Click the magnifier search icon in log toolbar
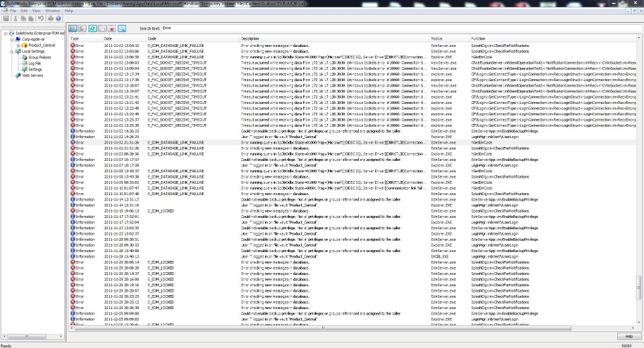This screenshot has width=644, height=348. click(122, 28)
